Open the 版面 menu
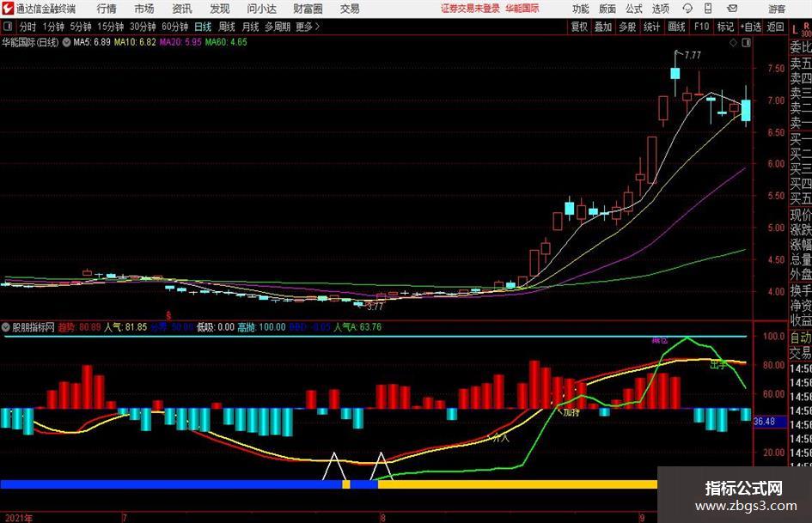 [x=607, y=9]
